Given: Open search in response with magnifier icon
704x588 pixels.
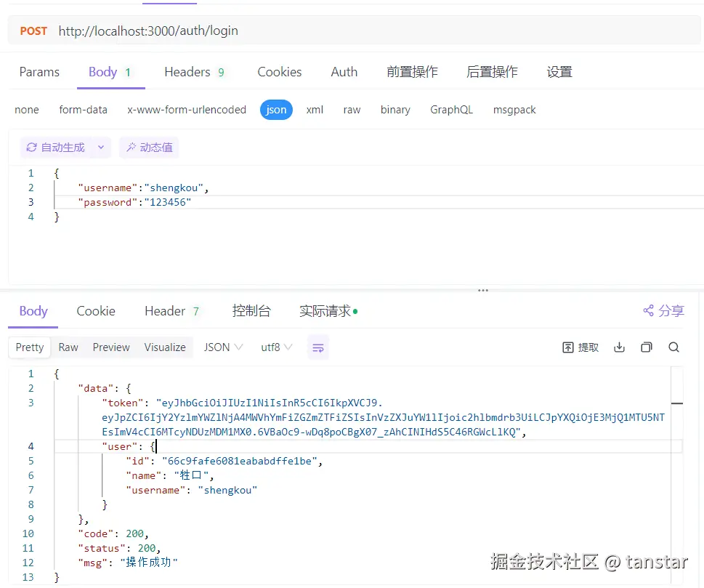Looking at the screenshot, I should 673,347.
